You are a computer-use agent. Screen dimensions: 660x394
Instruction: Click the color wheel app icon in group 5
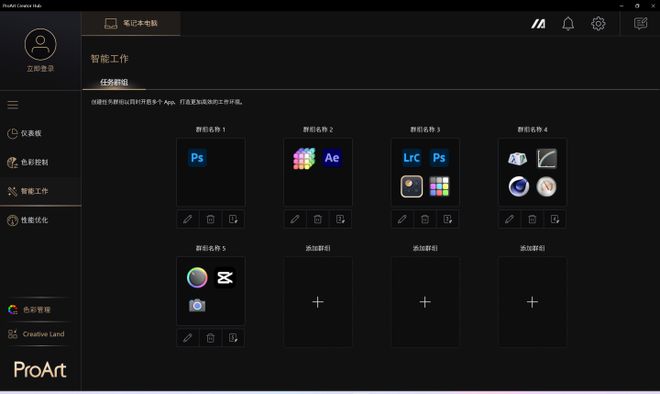[197, 277]
